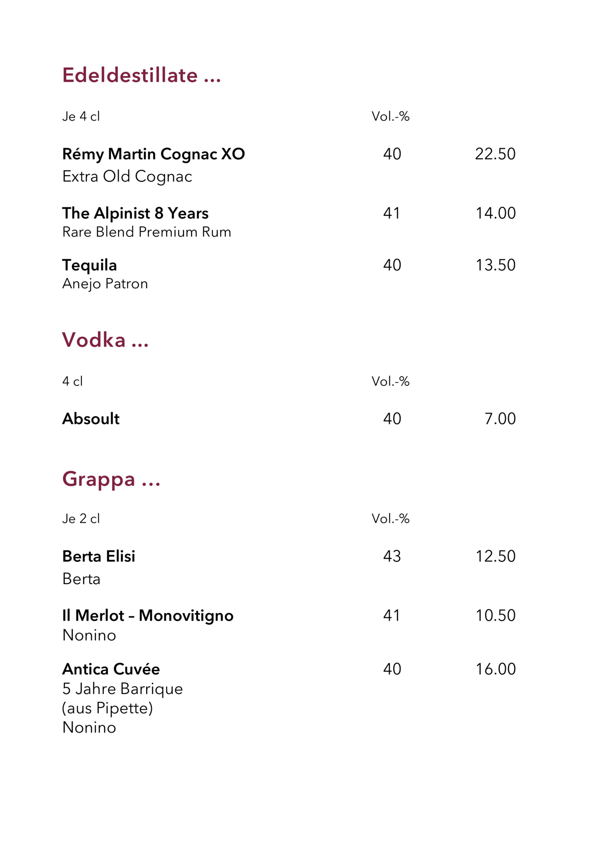
Task: Click the price 7.00
Action: coord(500,419)
